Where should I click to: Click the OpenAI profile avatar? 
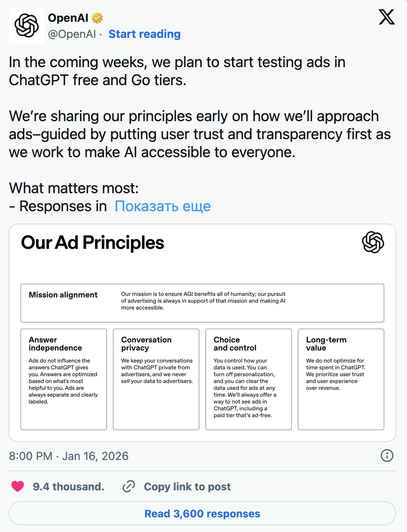26,26
